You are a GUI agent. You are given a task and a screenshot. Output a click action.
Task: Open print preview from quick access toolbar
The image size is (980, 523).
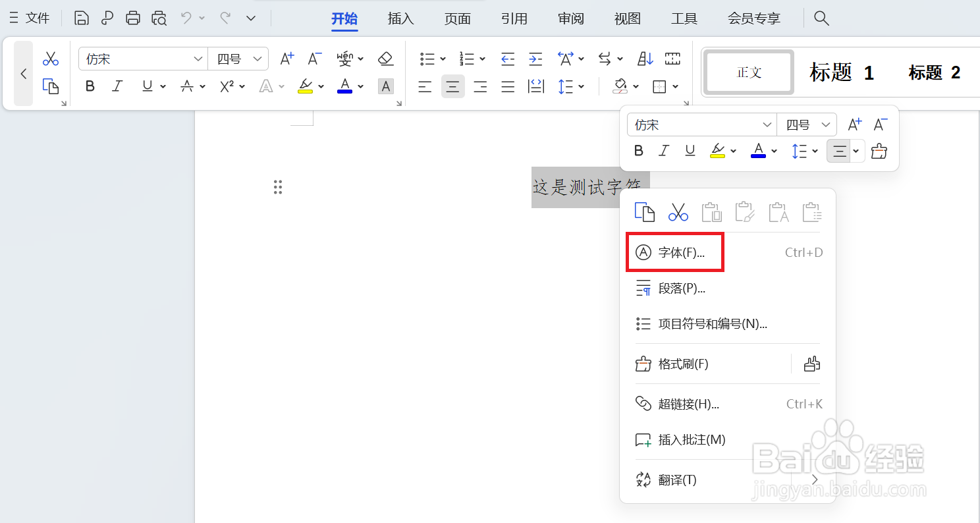tap(159, 18)
